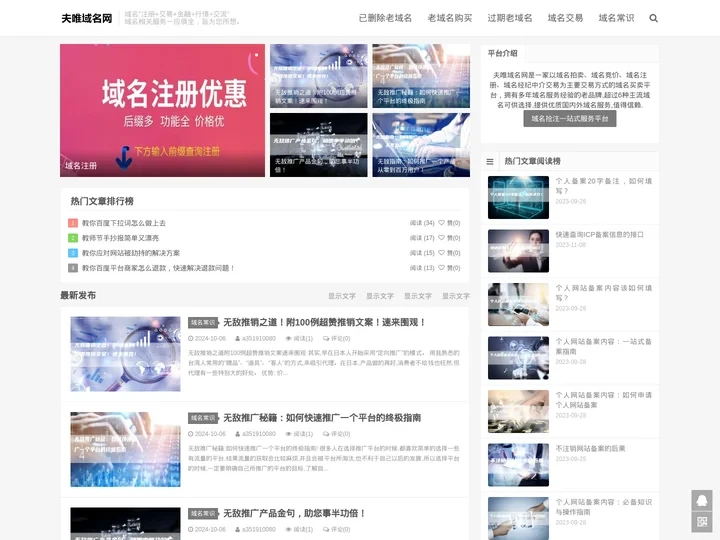Open 过期老域名 menu item
Screen dimensions: 720x540
point(510,18)
